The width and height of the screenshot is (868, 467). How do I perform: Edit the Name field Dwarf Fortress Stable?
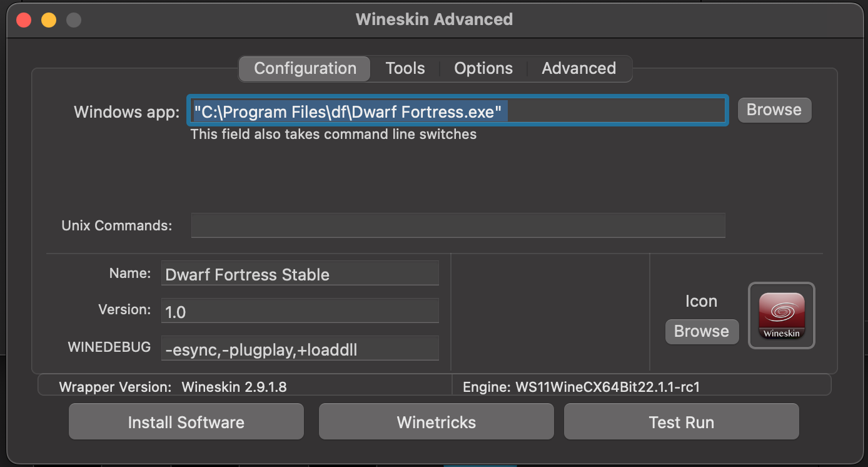[x=300, y=274]
